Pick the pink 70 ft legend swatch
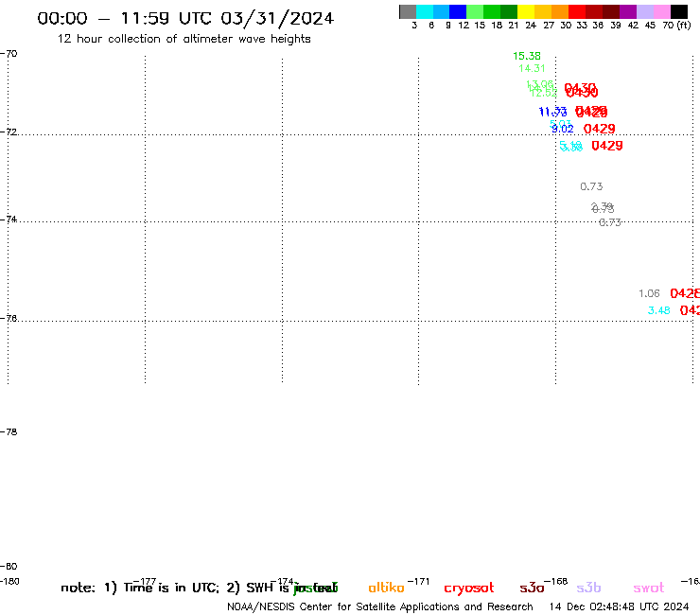The height and width of the screenshot is (615, 700). 662,11
